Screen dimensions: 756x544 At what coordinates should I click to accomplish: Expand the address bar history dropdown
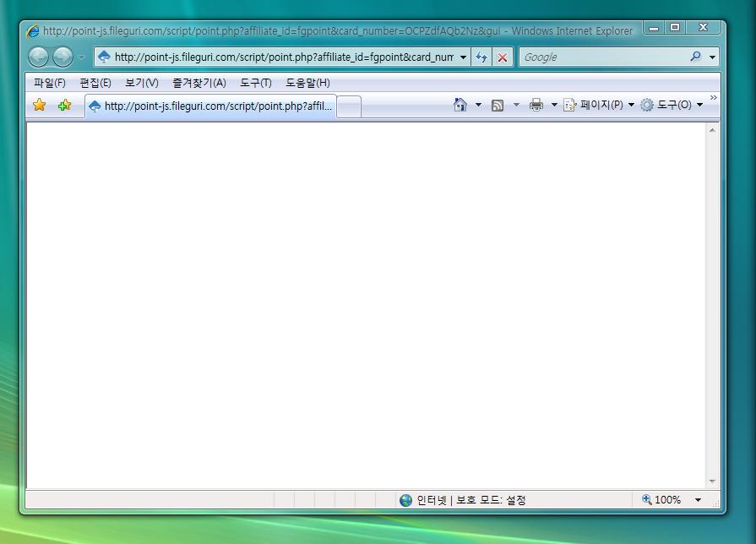(x=464, y=57)
